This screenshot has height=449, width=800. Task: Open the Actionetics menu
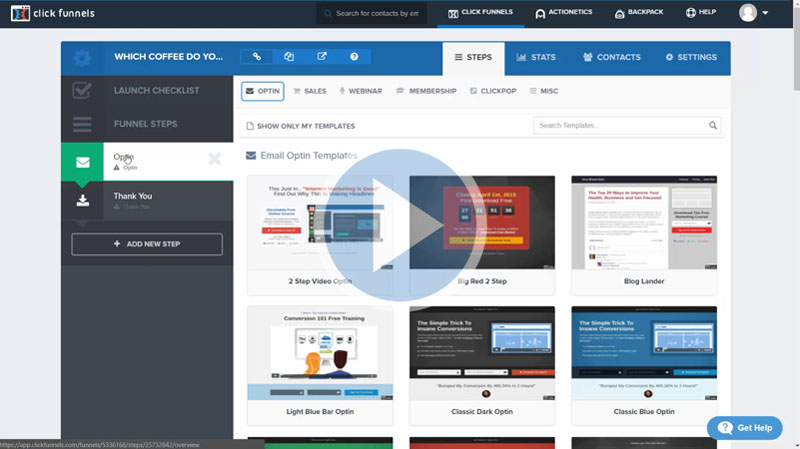pos(564,13)
